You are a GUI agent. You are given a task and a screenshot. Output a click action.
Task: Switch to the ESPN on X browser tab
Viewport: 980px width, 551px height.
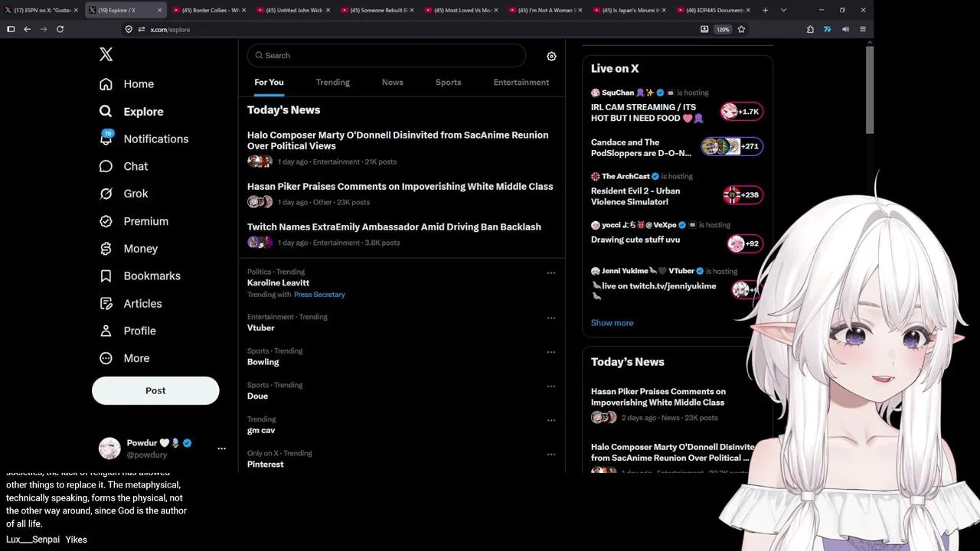[41, 10]
